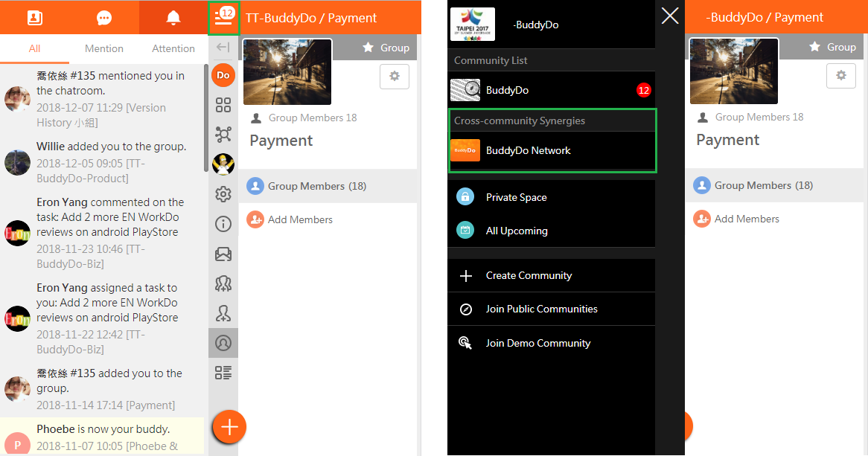Image resolution: width=868 pixels, height=456 pixels.
Task: Open the 2018-11-14 Payment group added notification
Action: (x=103, y=389)
